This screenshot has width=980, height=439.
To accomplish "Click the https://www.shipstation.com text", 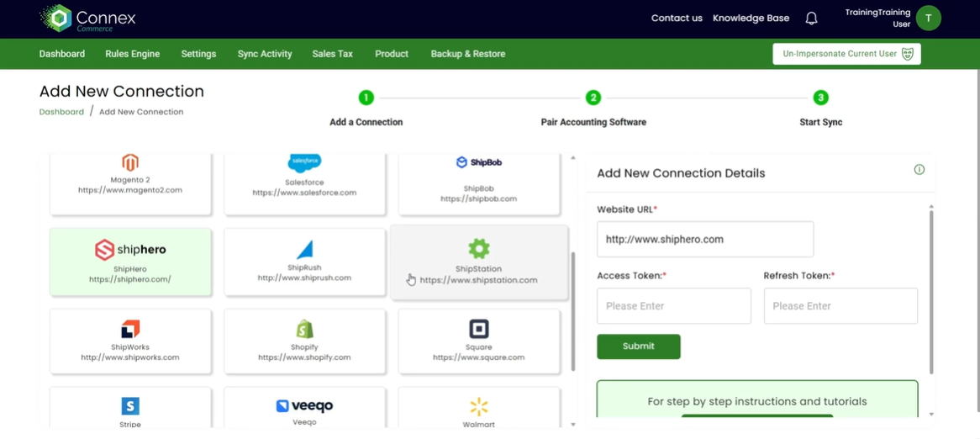I will (x=479, y=280).
